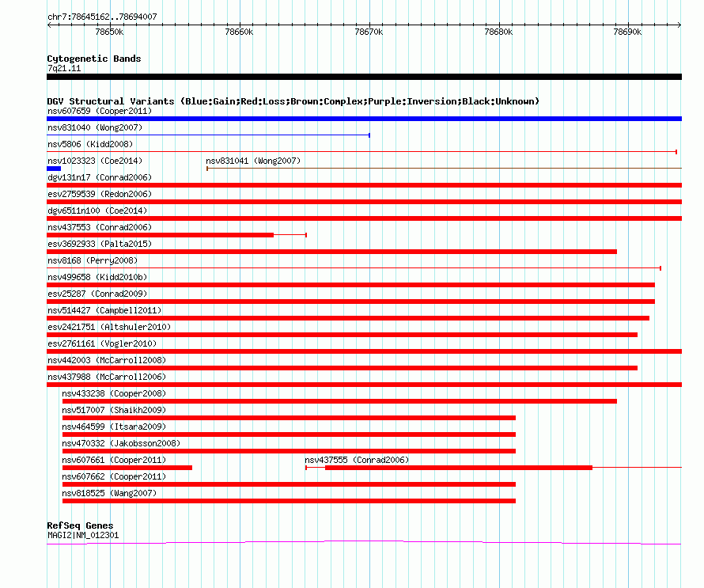Click the esv2759539 (Redon2006) variant label
The image size is (704, 588).
pyautogui.click(x=100, y=194)
